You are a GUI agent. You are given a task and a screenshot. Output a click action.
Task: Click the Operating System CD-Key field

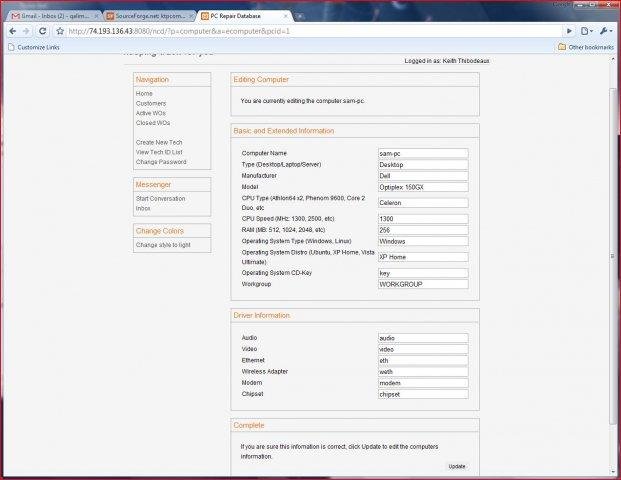coord(423,273)
